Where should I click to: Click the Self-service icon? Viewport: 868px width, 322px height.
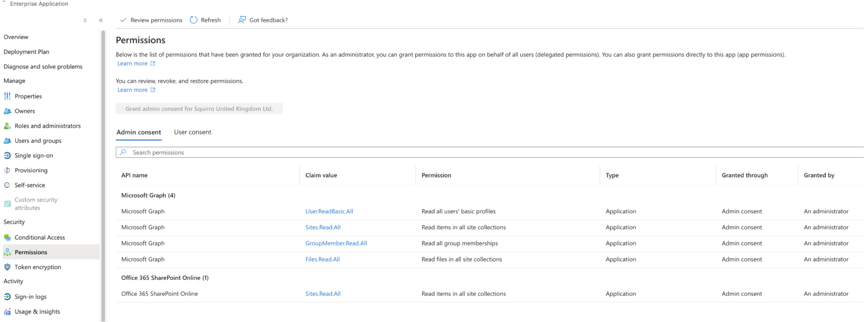click(x=7, y=185)
